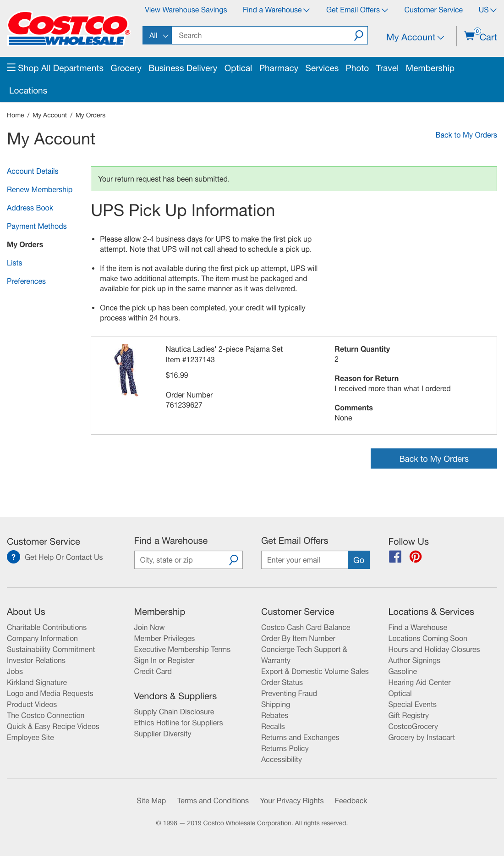Open the US country selector dropdown
Image resolution: width=504 pixels, height=856 pixels.
coord(486,10)
